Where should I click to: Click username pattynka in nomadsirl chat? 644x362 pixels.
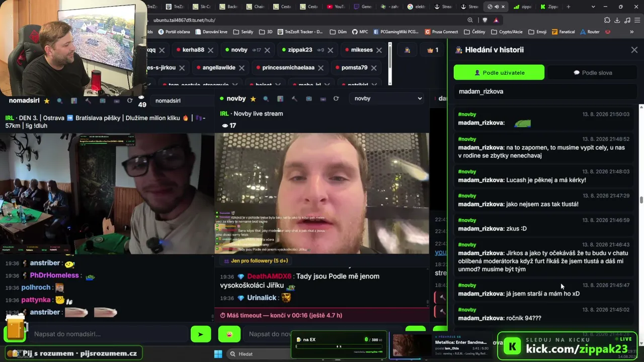coord(36,300)
